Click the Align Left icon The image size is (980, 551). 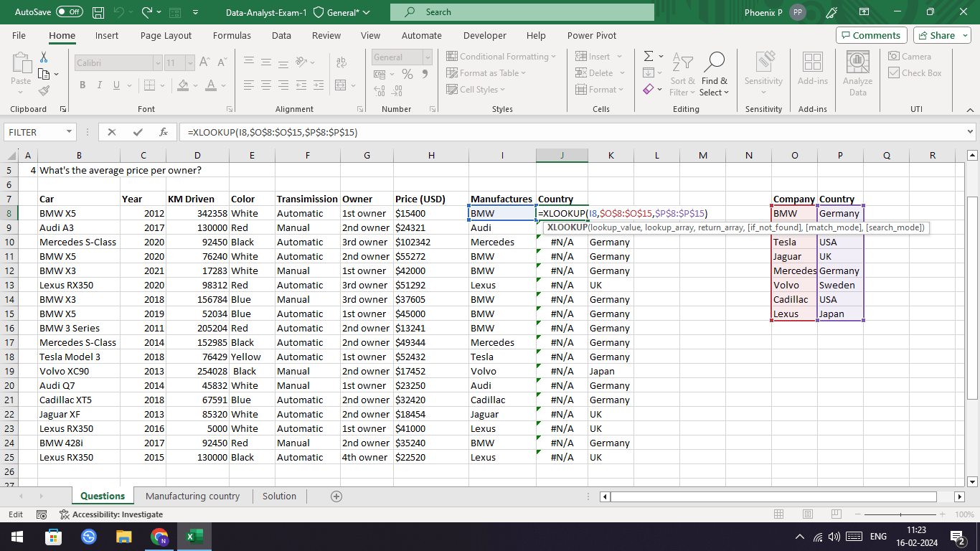pos(249,85)
